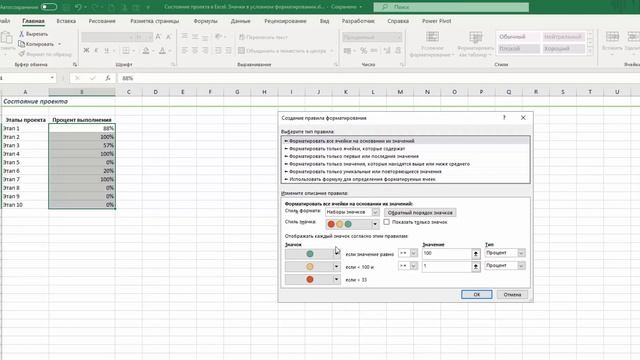The width and height of the screenshot is (640, 360).
Task: Click the Font Color letter A icon
Action: tap(162, 50)
